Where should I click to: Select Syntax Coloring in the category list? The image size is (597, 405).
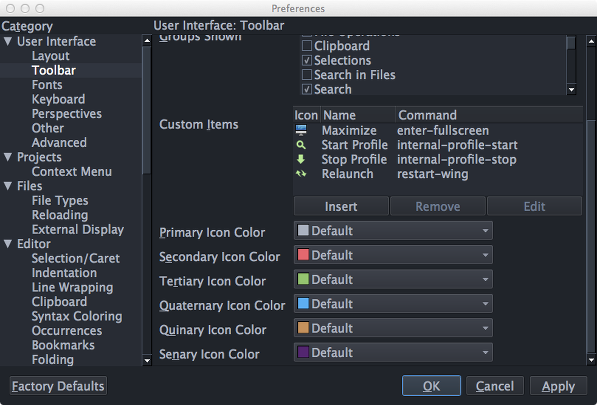77,316
